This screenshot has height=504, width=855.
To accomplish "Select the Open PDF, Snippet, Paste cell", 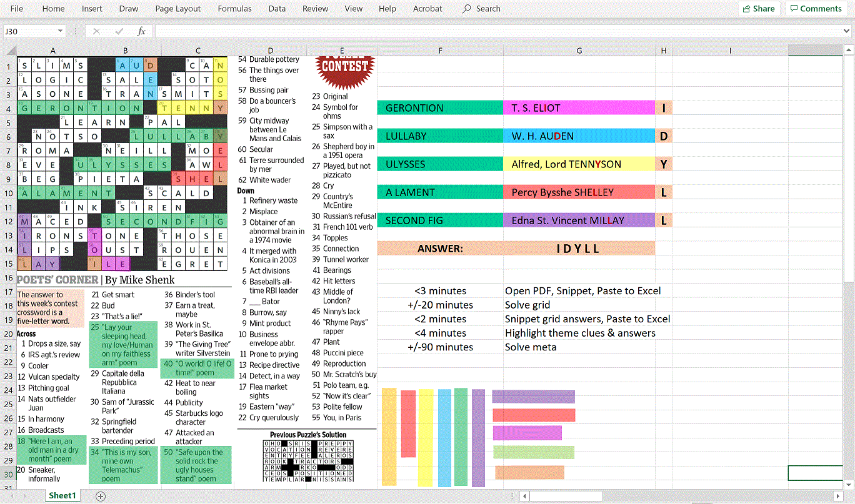I will point(579,290).
